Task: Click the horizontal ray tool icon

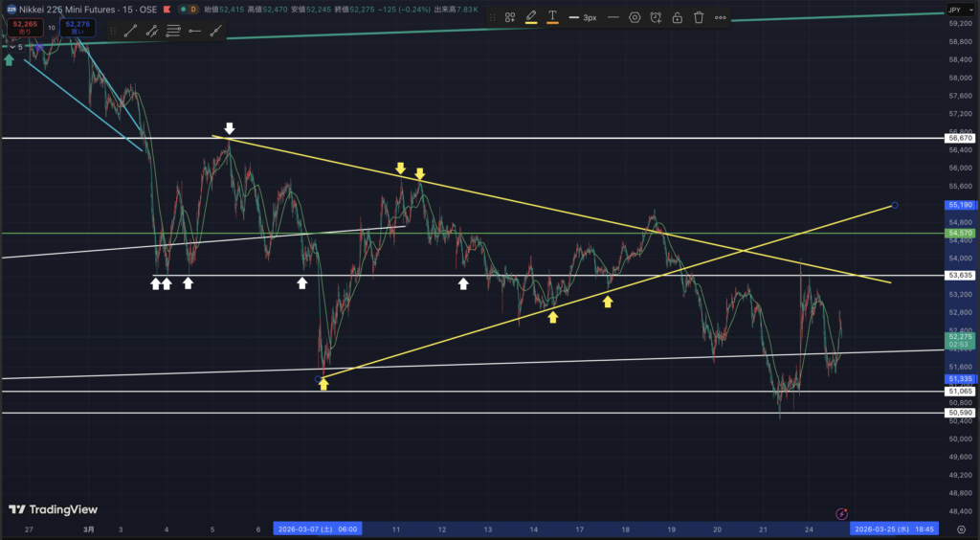Action: [194, 31]
